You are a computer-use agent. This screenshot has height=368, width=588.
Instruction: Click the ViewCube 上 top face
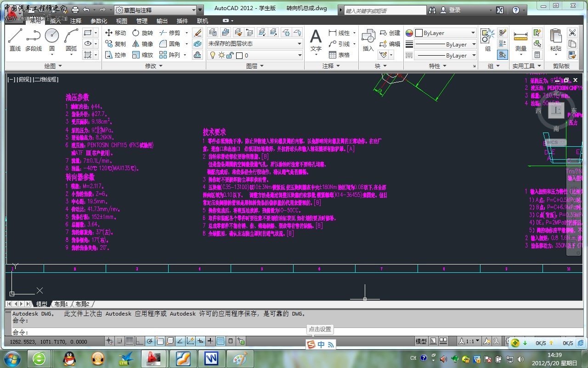(556, 110)
